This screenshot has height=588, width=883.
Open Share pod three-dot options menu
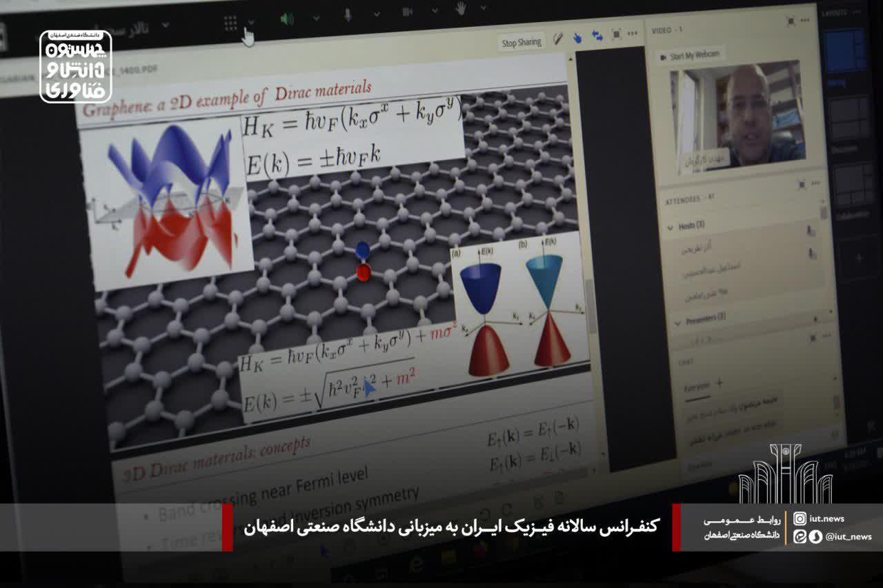(633, 33)
